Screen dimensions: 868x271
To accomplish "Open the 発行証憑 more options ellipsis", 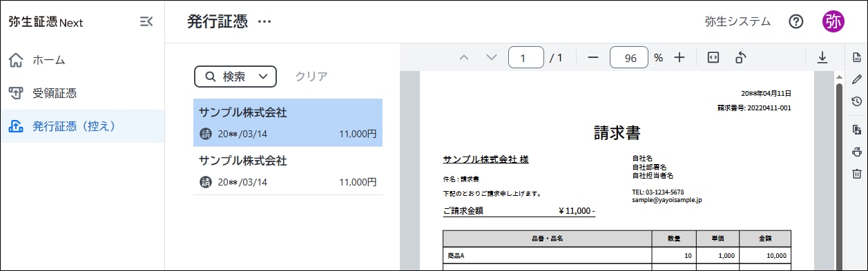I will tap(264, 21).
